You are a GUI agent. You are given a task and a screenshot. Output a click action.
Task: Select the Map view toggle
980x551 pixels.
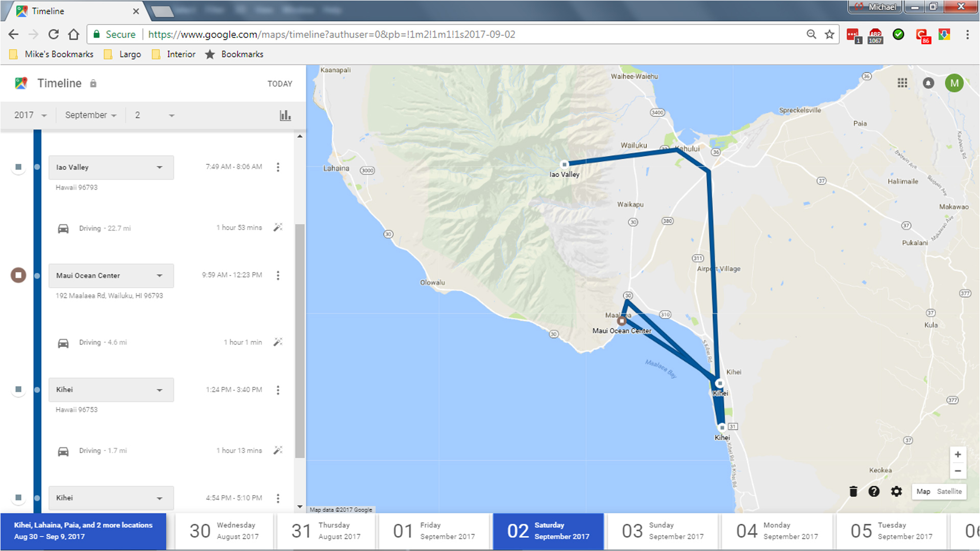(923, 491)
